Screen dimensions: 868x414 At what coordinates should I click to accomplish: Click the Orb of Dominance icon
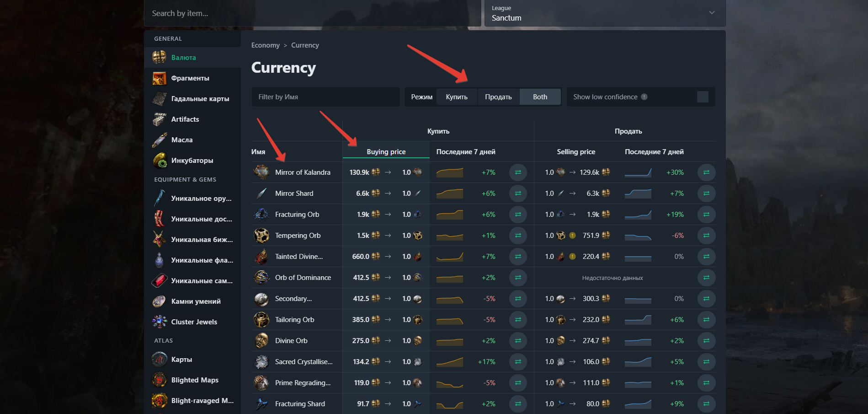tap(261, 278)
